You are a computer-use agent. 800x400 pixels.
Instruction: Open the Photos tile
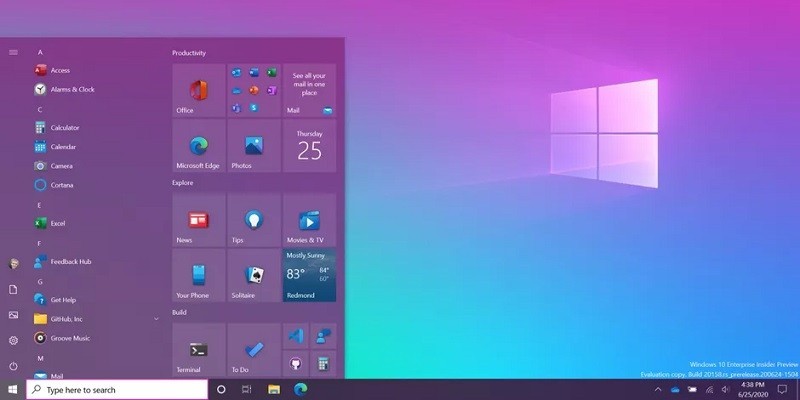253,146
